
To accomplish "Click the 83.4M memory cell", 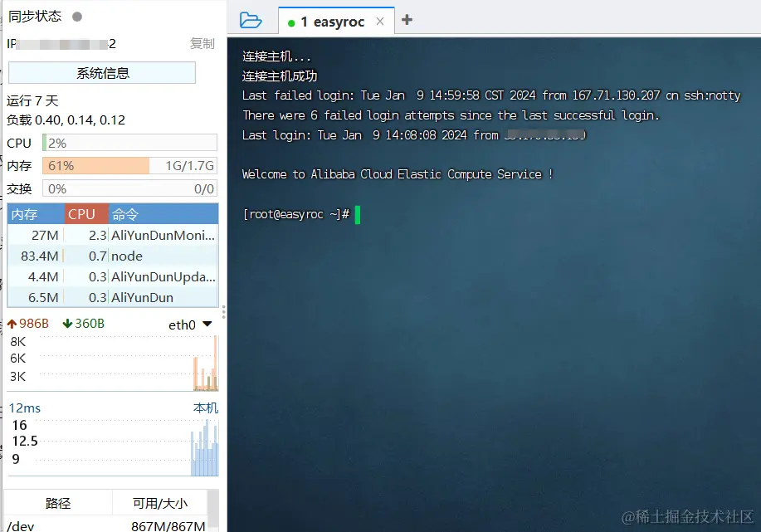I will coord(39,256).
